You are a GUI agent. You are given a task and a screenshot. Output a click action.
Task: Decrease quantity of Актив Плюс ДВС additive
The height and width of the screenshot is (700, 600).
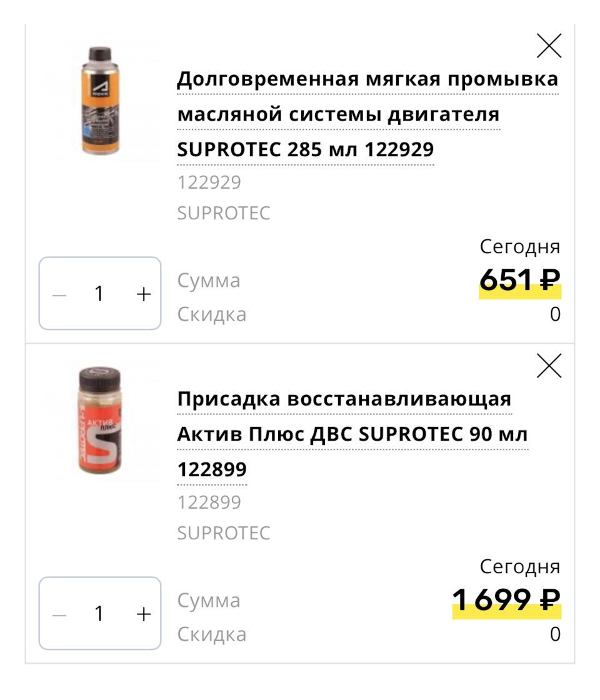click(x=59, y=614)
